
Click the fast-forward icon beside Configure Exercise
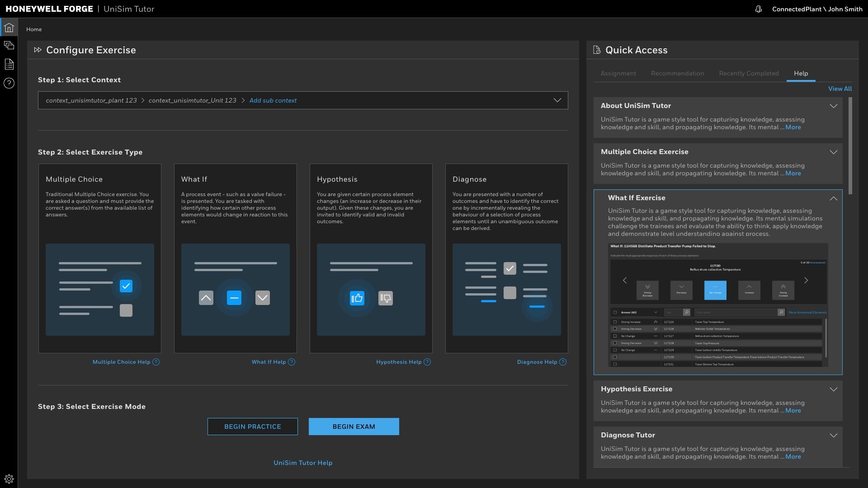[x=38, y=50]
